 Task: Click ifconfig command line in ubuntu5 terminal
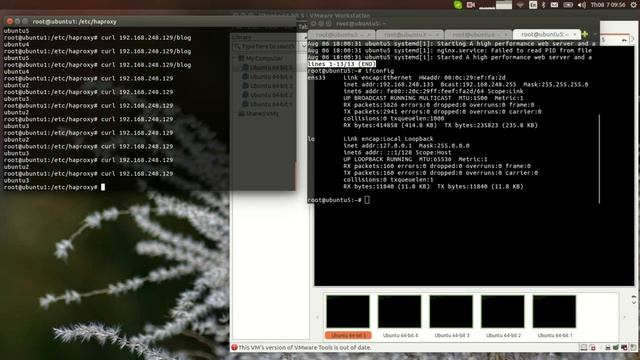[351, 71]
